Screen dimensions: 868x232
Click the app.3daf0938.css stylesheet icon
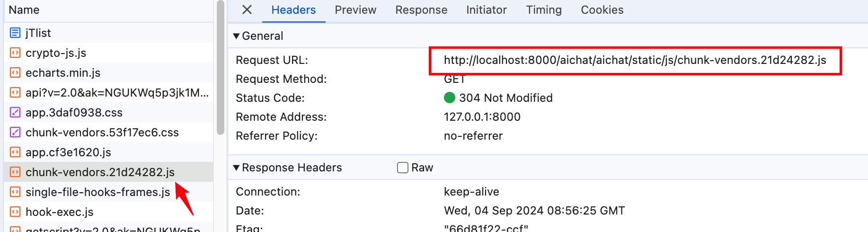[x=15, y=113]
